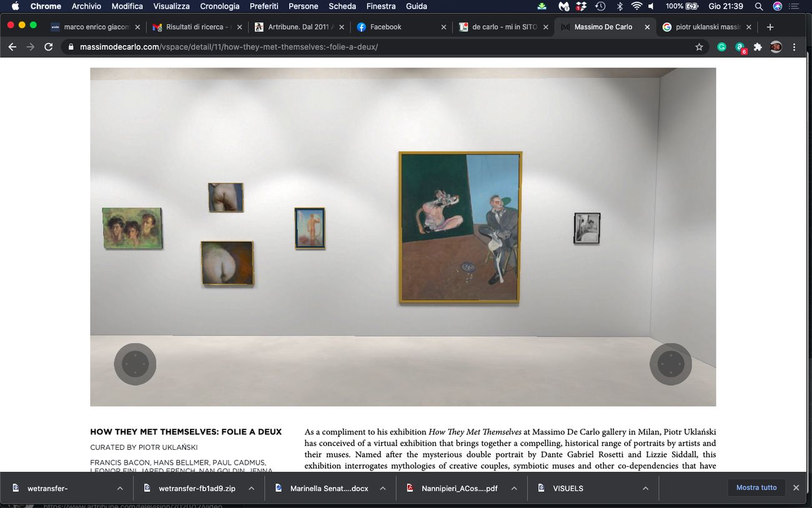Open the Scheda menu
Viewport: 812px width, 508px height.
click(342, 6)
